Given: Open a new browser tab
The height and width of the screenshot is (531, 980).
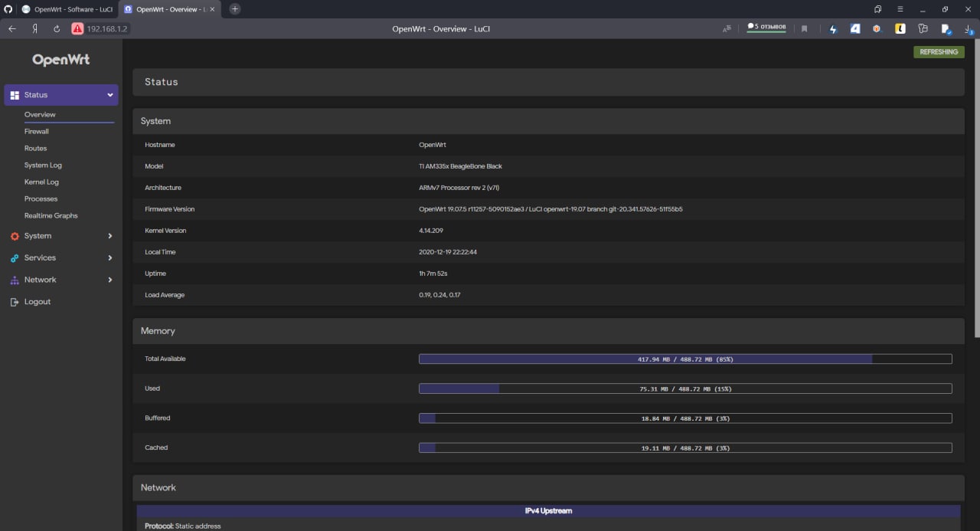Looking at the screenshot, I should (235, 9).
